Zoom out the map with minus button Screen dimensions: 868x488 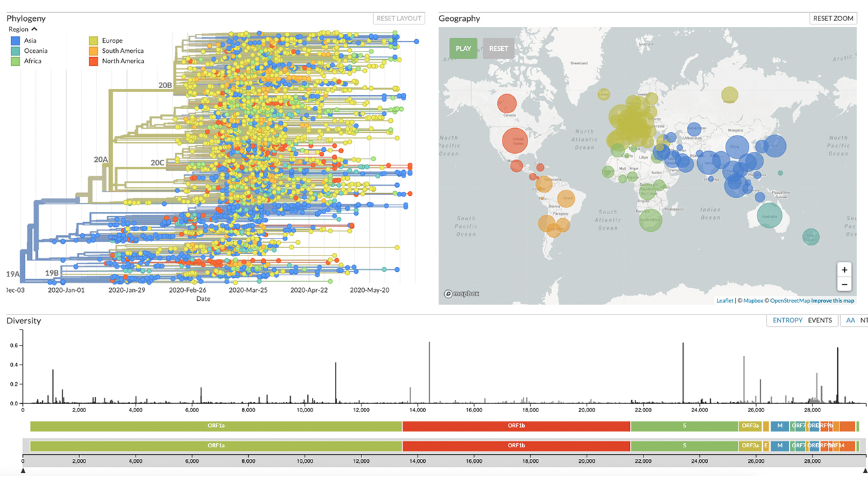[x=844, y=284]
